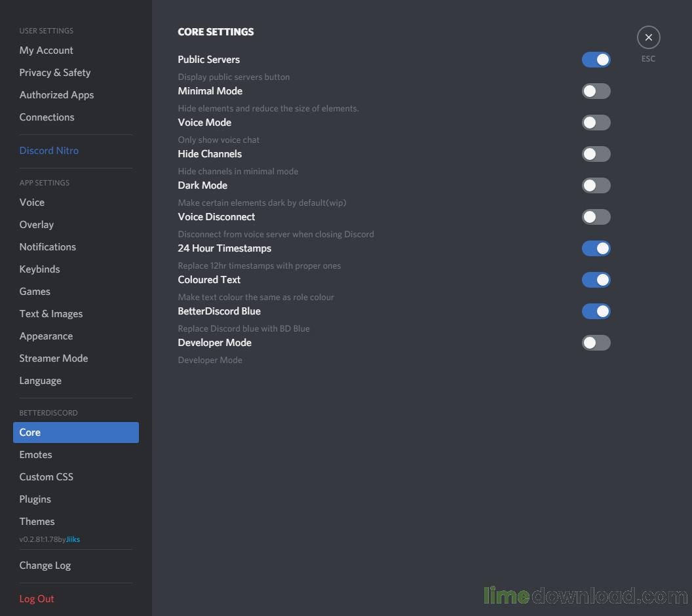Open Authorized Apps section

[76, 95]
